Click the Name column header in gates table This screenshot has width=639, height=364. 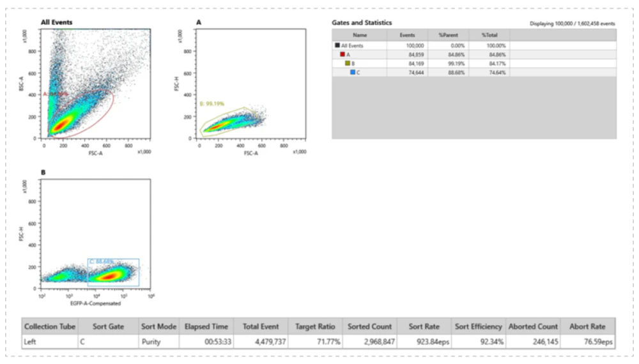coord(360,35)
